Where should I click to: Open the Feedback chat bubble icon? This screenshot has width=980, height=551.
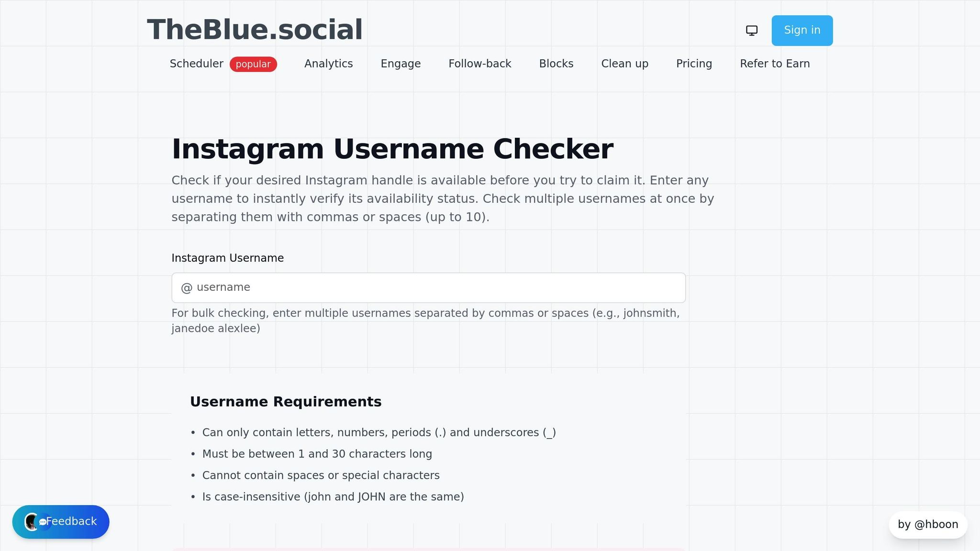[44, 522]
